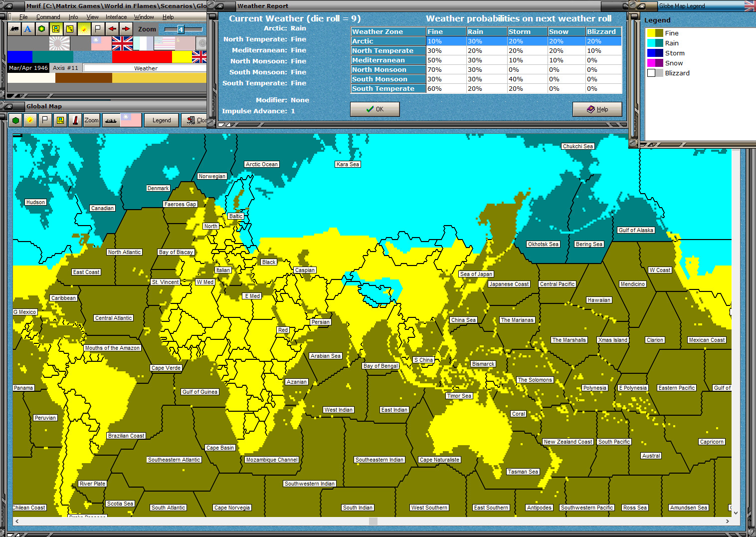This screenshot has height=537, width=756.
Task: Click the white flag icon in main toolbar
Action: 98,29
